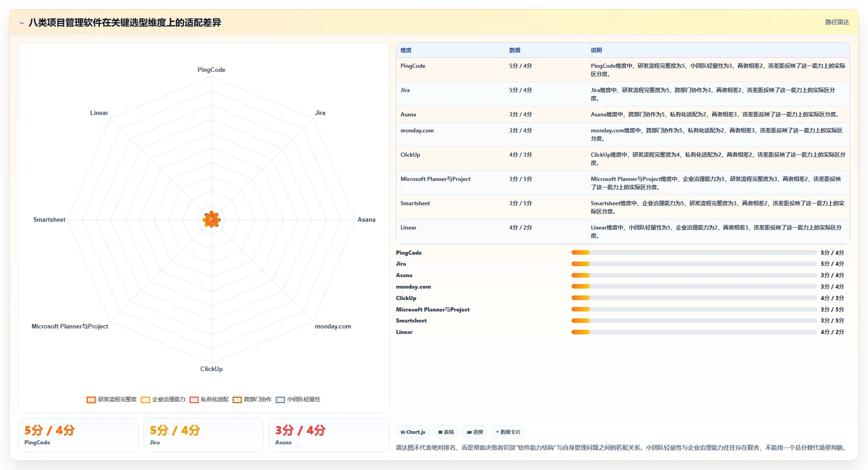Click the Microsoft Planner与Project radar axis label
The height and width of the screenshot is (470, 868).
pos(70,326)
